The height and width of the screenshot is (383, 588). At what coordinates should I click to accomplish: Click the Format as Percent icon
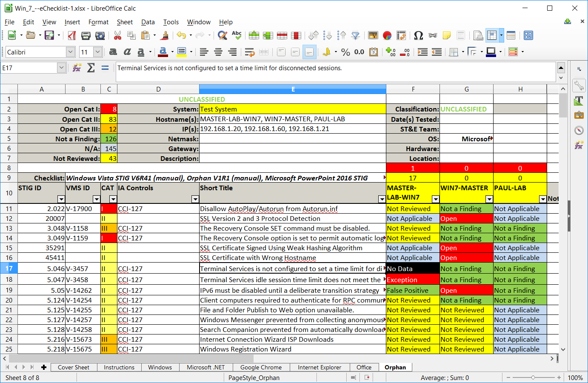345,52
